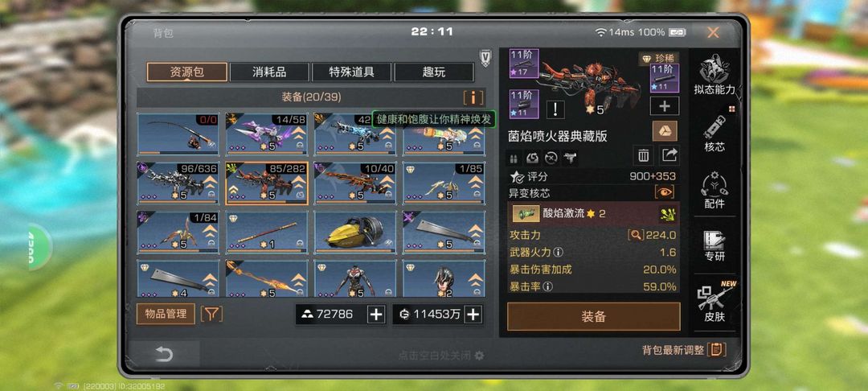Toggle the mutation core eye icon
Viewport: 868px width, 391px height.
(665, 192)
